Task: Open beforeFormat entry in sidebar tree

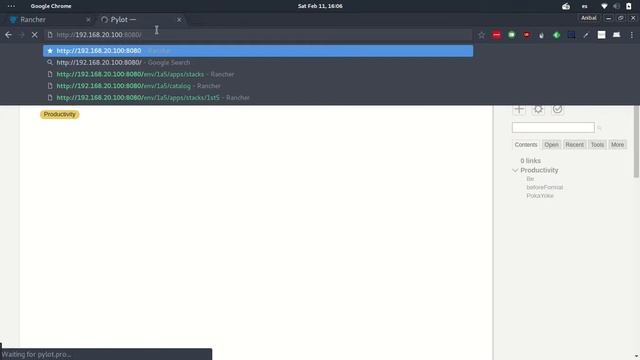Action: (544, 187)
